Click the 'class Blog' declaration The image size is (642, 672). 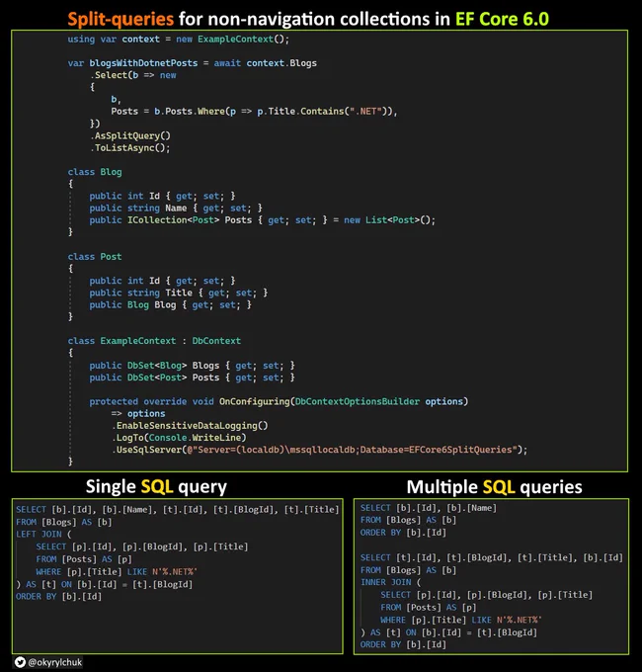pyautogui.click(x=95, y=172)
